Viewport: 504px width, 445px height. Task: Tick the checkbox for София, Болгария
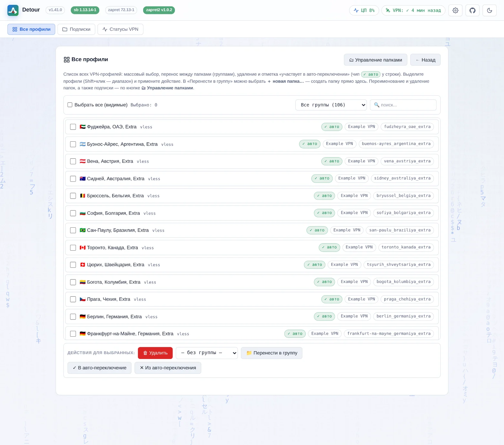73,213
